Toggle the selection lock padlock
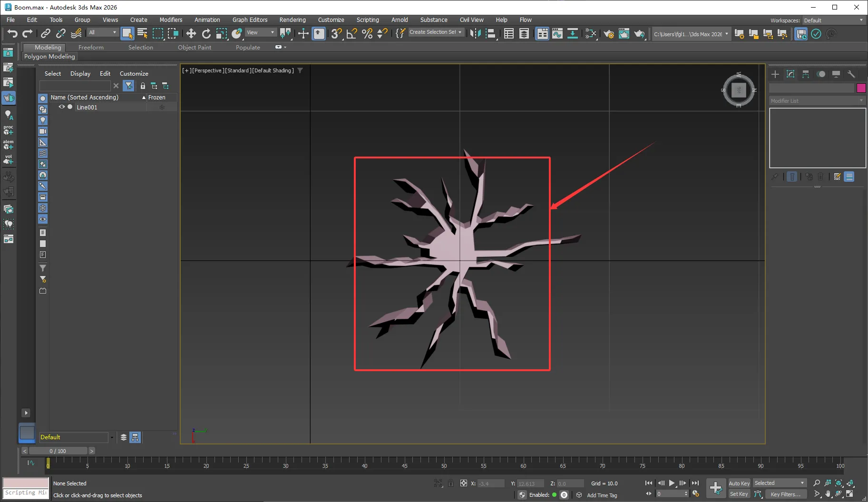Image resolution: width=868 pixels, height=502 pixels. click(450, 483)
